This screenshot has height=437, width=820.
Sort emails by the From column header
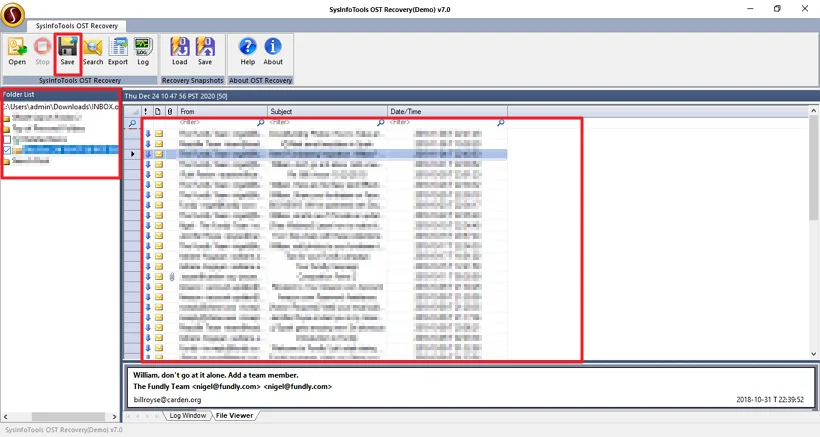pos(222,111)
